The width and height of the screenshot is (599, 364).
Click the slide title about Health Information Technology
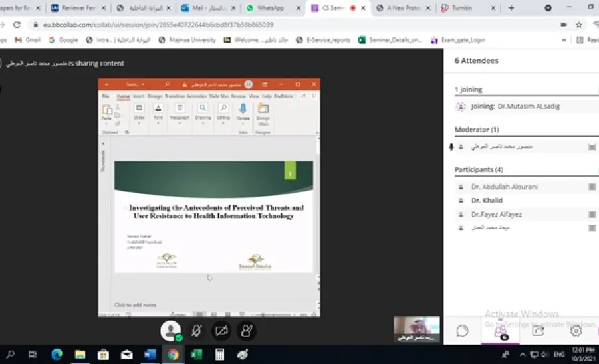[216, 211]
